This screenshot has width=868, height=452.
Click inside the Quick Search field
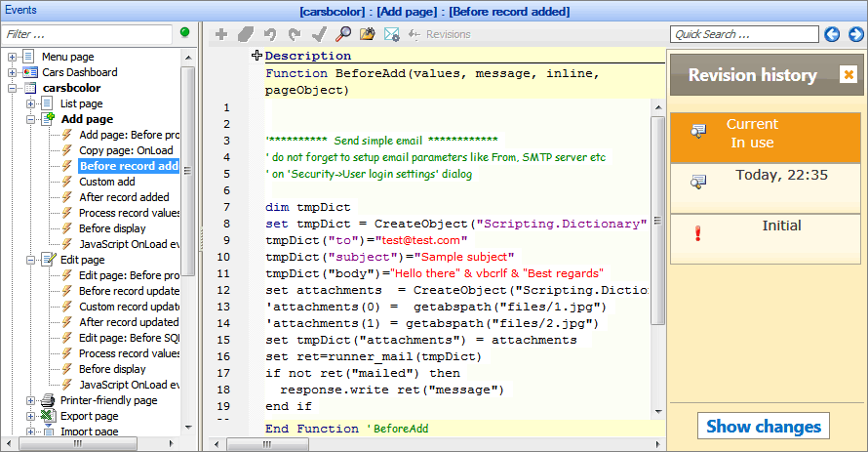tap(744, 34)
